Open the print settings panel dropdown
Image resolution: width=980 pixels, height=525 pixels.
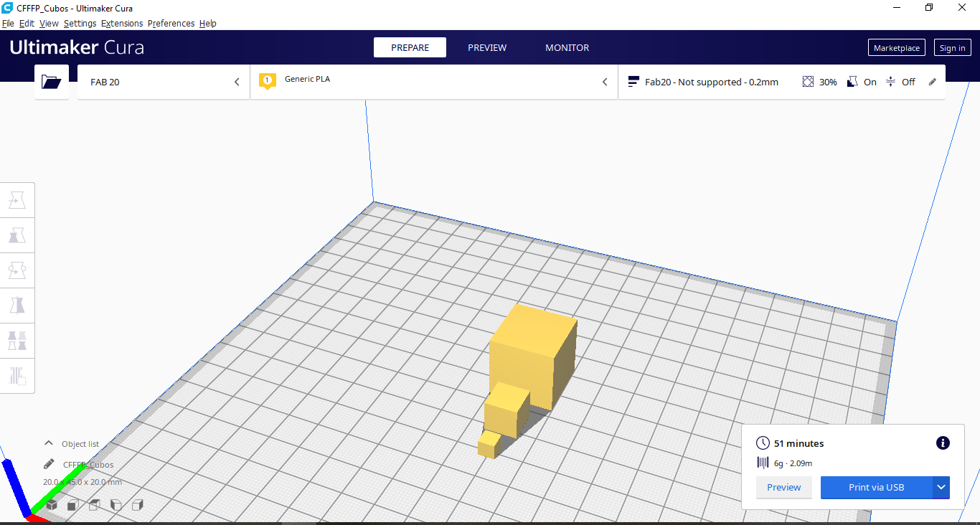click(x=781, y=82)
